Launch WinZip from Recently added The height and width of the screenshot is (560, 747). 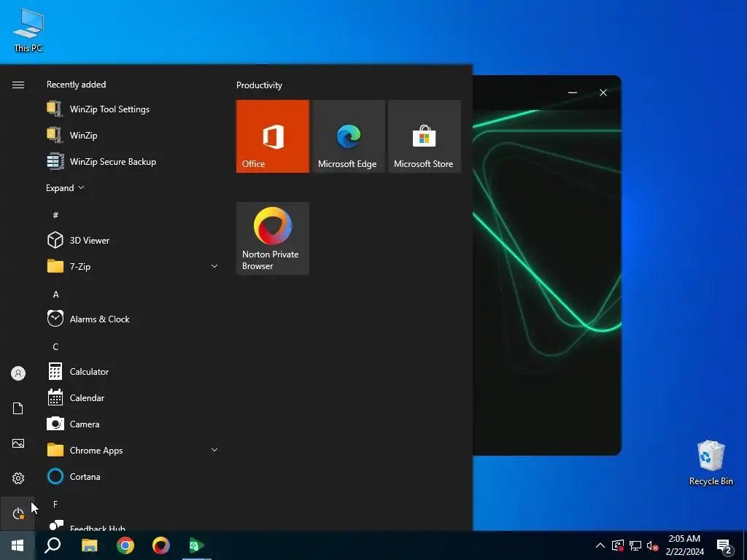[x=133, y=135]
